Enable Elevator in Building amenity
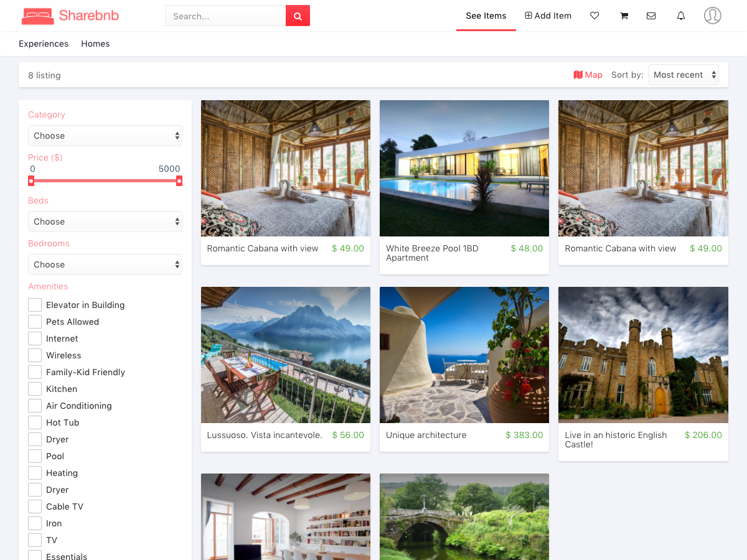The height and width of the screenshot is (560, 747). (35, 305)
